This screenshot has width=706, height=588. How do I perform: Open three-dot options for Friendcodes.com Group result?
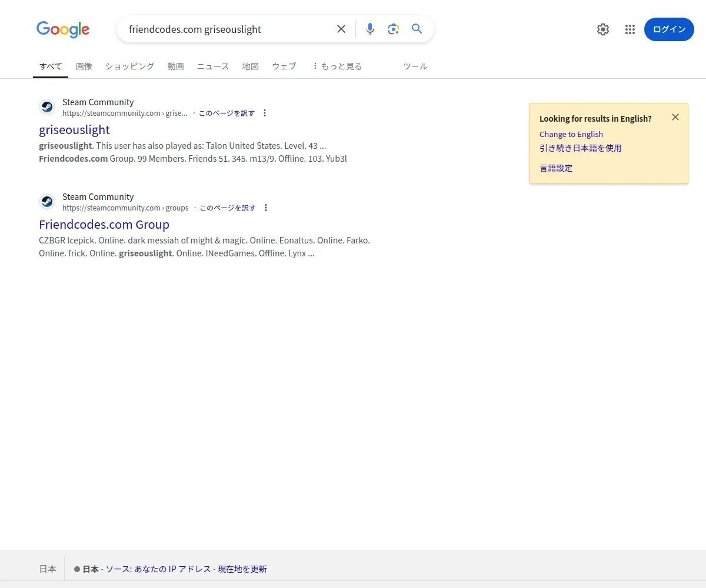coord(266,208)
